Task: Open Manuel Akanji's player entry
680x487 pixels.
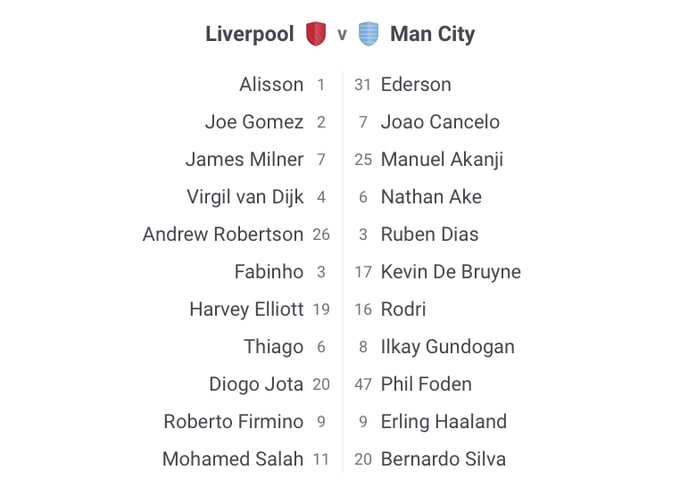Action: coord(442,159)
